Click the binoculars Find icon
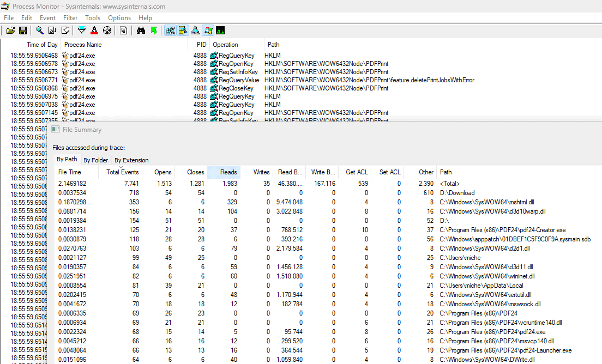Screen dimensions: 602x364 [141, 31]
